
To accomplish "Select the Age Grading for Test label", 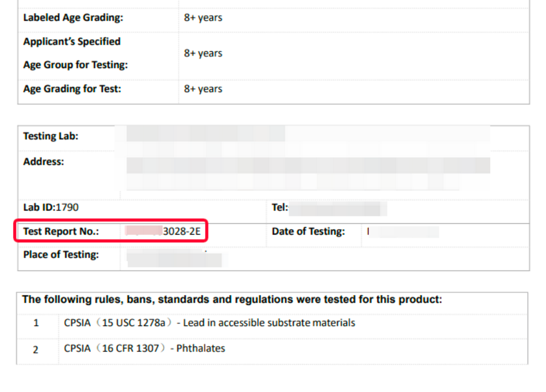I will coord(72,89).
